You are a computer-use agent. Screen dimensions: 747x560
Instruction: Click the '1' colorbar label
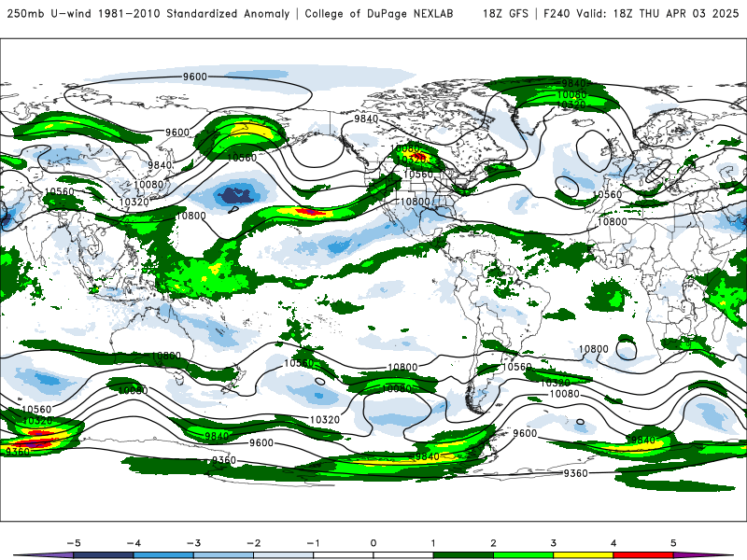click(x=433, y=543)
